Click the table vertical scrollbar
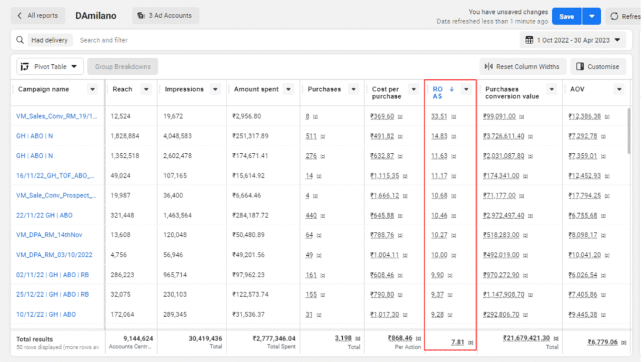The image size is (644, 362). point(629,132)
